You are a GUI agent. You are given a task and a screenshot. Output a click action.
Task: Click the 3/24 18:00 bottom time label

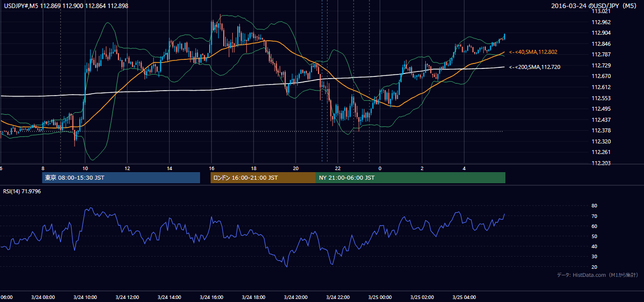coord(253,297)
